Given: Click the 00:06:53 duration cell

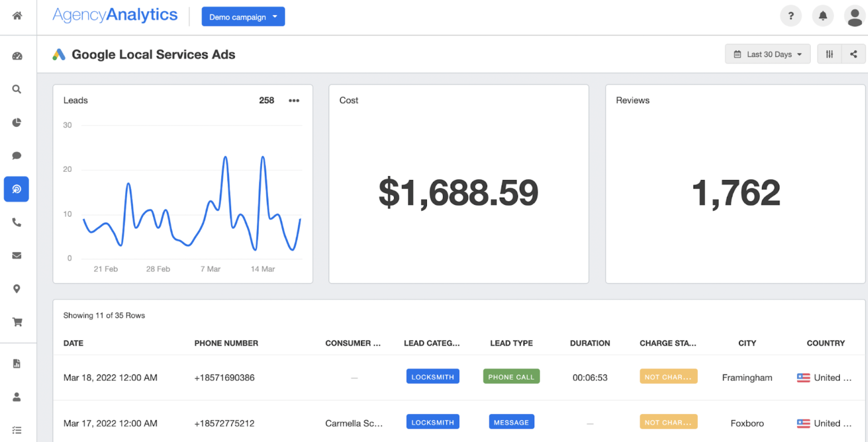Looking at the screenshot, I should pos(590,377).
